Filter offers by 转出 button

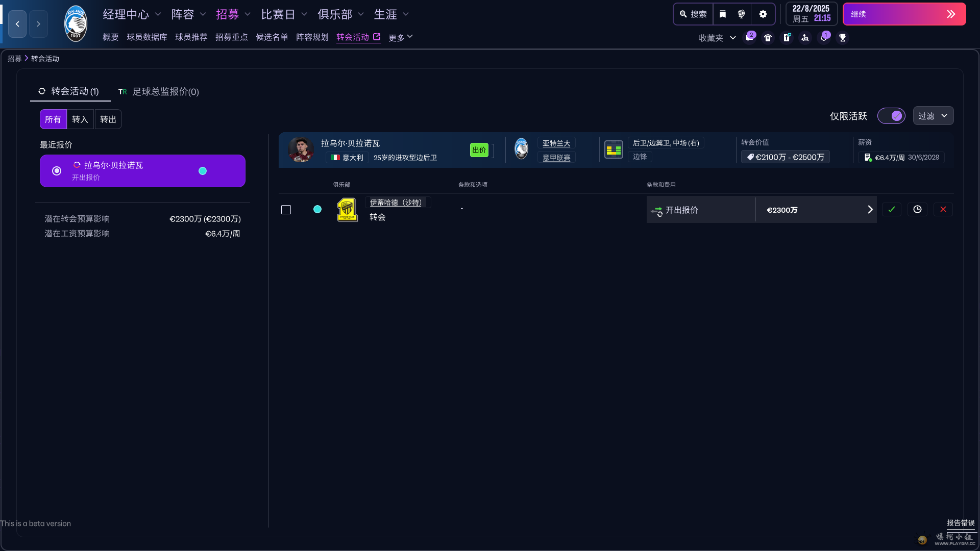[x=108, y=119]
